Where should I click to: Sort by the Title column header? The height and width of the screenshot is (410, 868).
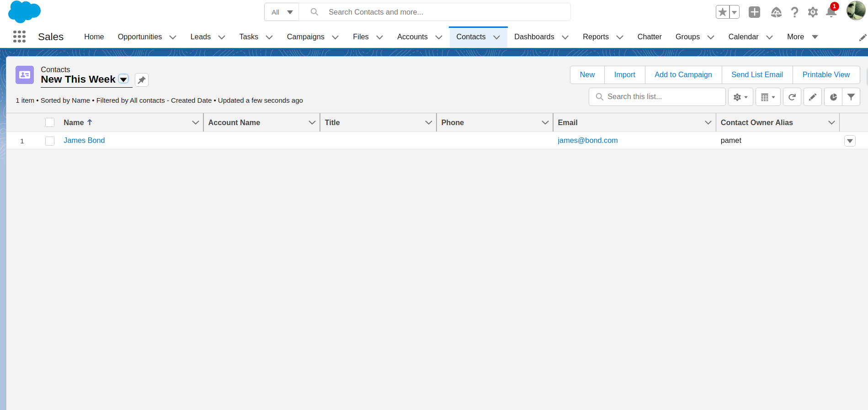click(332, 122)
